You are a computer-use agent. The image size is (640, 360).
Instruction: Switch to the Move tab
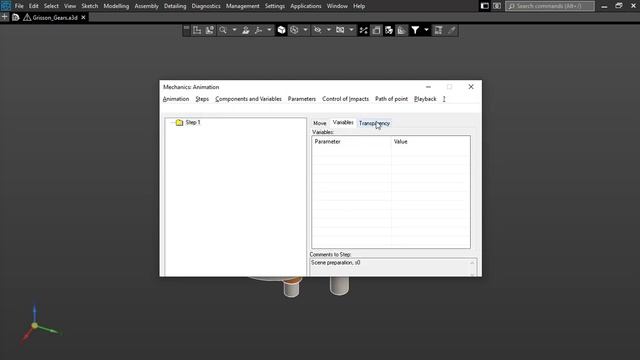click(x=320, y=123)
